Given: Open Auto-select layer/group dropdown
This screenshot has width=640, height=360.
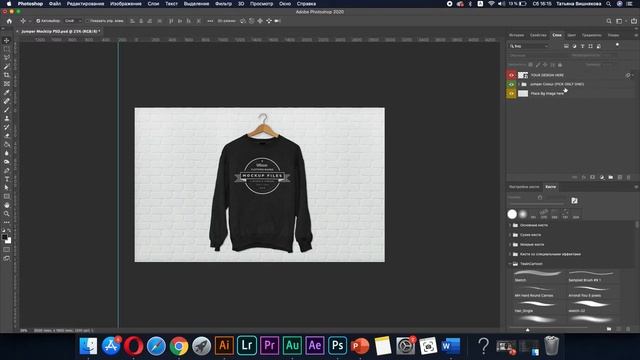Looking at the screenshot, I should point(73,21).
